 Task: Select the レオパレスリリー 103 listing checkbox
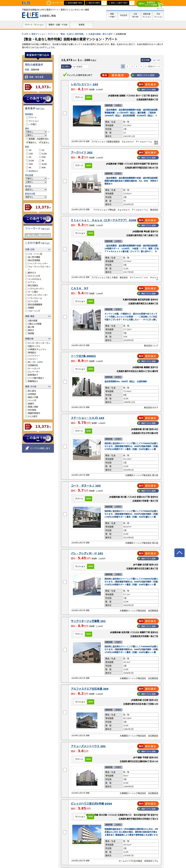tap(65, 113)
